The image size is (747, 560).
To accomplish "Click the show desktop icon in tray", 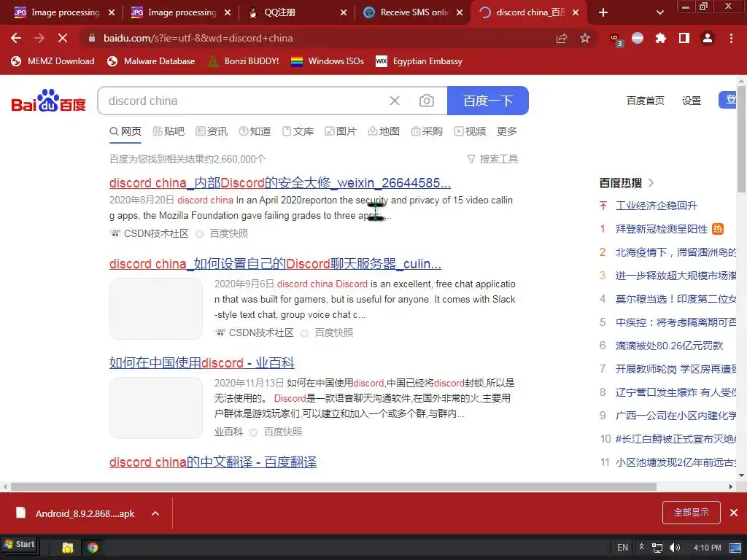I will point(735,548).
